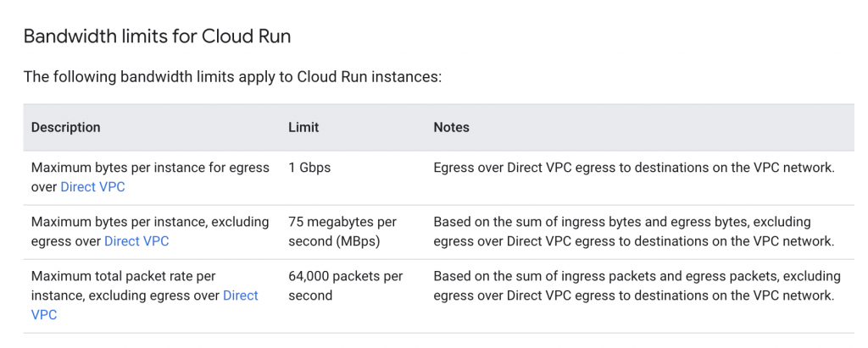Click the '1 Gbps' limit cell
Viewport: 868px width, 348px height.
tap(309, 168)
